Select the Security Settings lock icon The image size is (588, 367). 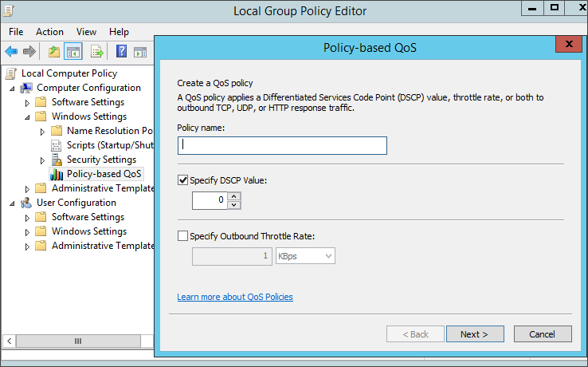tap(57, 160)
